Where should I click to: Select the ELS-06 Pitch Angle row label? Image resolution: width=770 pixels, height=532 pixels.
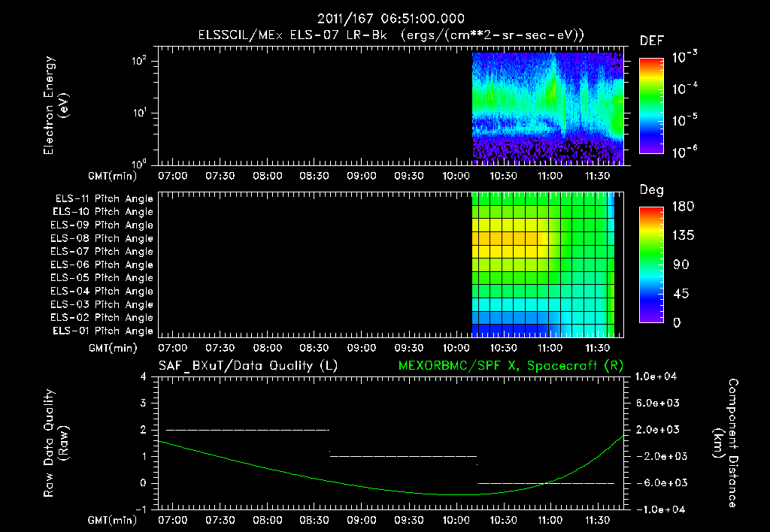click(x=102, y=264)
